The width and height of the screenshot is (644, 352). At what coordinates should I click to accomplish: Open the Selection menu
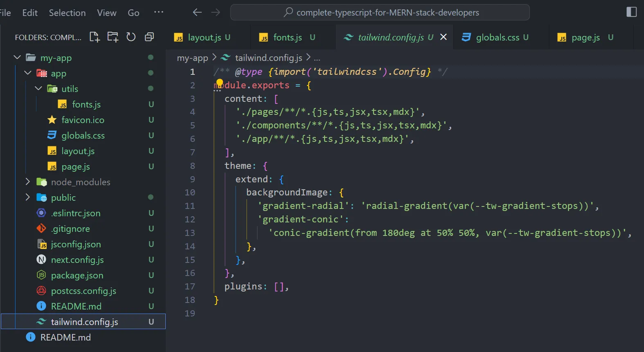67,13
